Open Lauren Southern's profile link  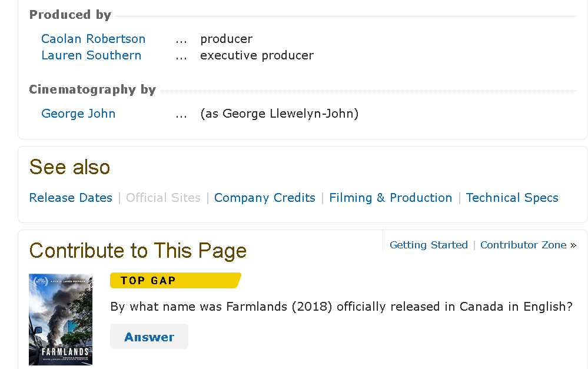click(91, 55)
